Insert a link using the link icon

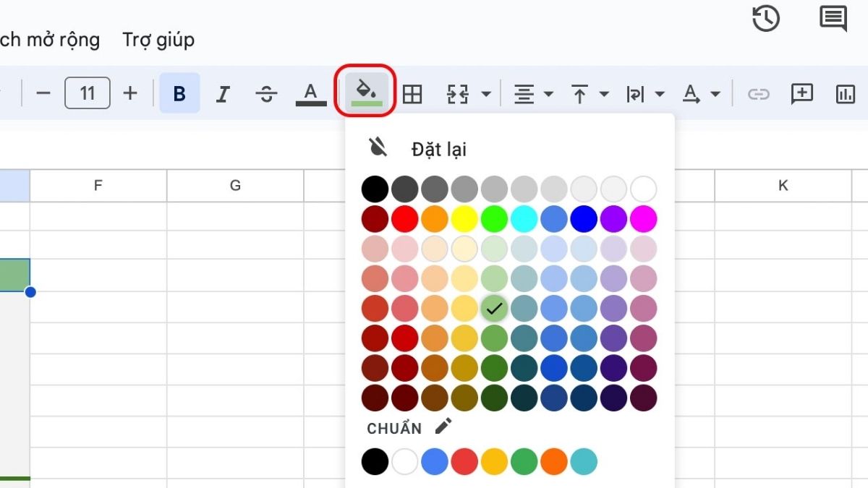[758, 93]
